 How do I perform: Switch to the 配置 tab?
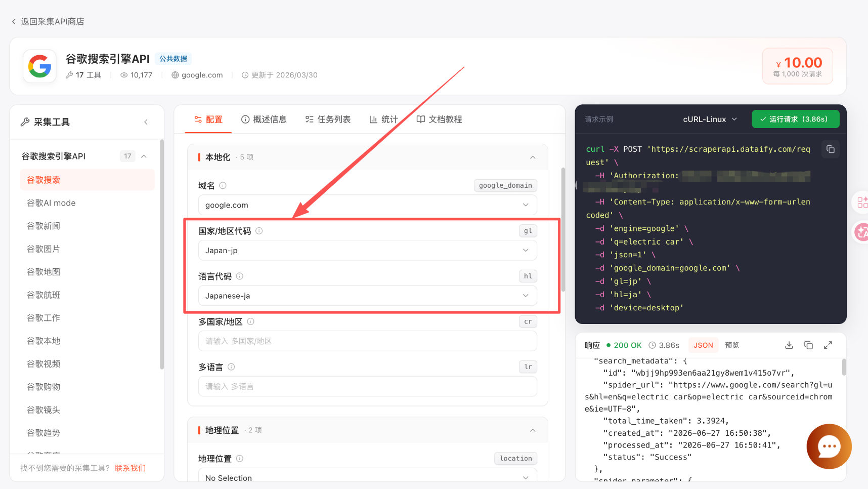208,119
